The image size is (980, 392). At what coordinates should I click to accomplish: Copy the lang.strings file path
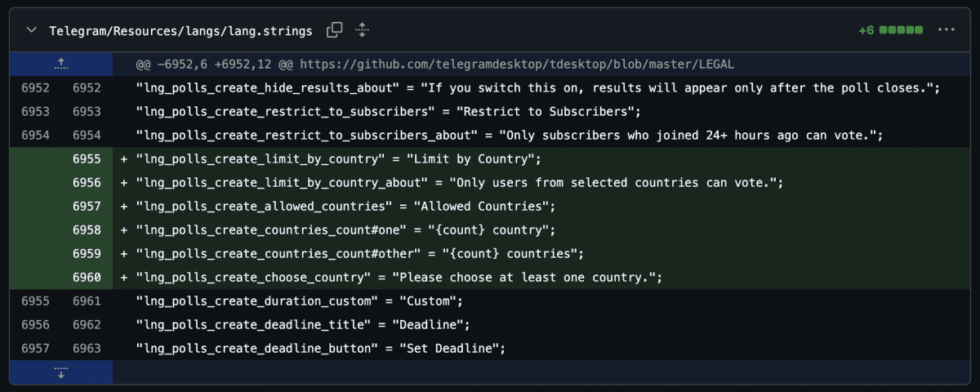click(x=334, y=30)
